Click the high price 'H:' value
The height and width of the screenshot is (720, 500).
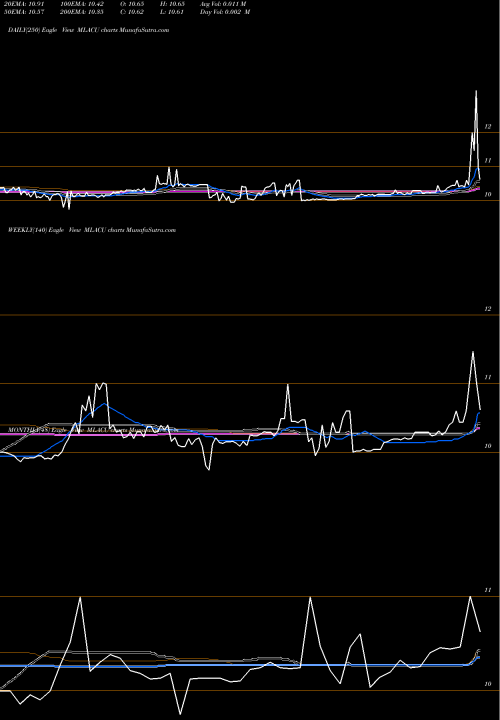[172, 4]
